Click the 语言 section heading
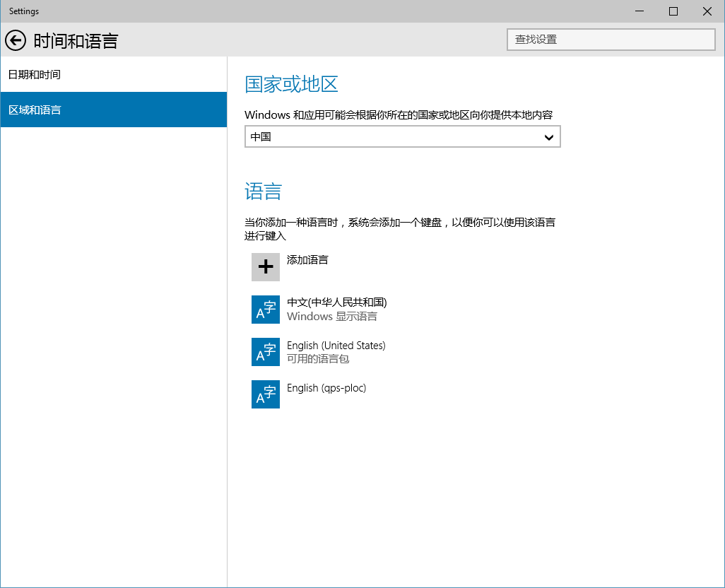 point(263,192)
